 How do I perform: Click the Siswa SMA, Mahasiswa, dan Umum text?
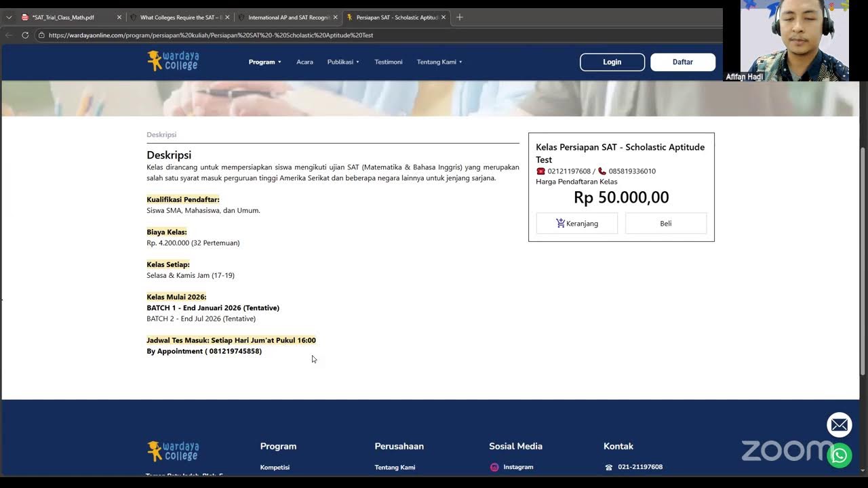coord(203,210)
